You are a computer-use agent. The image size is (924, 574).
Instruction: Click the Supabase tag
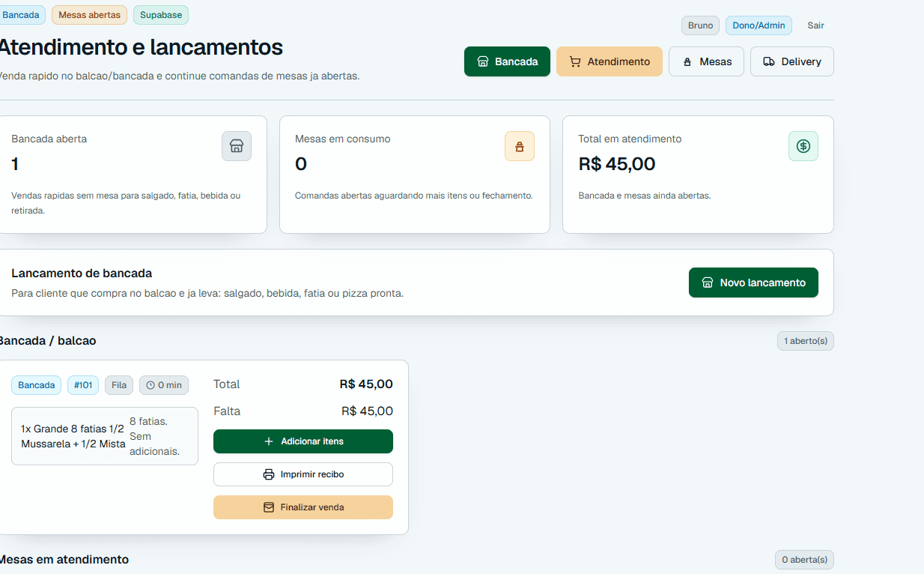pos(161,15)
